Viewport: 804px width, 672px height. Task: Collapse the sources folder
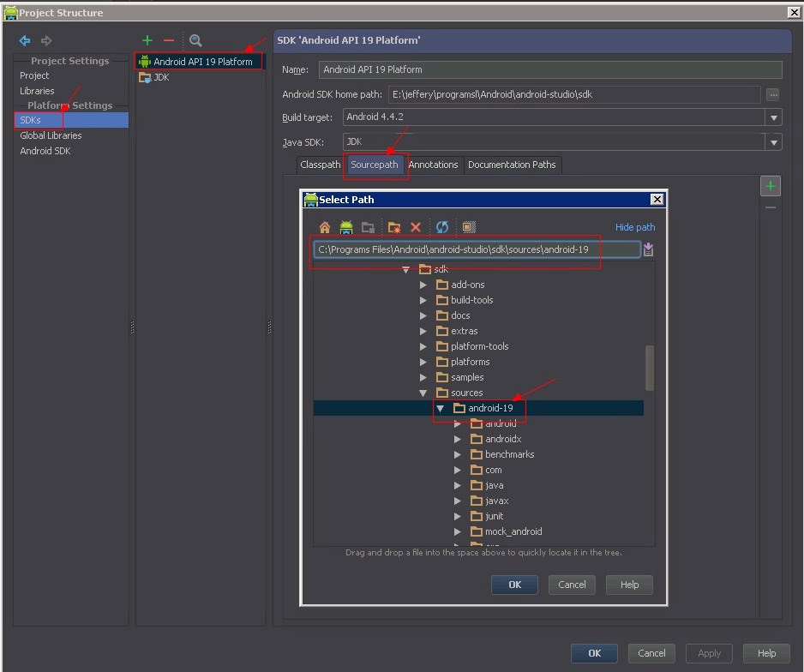[x=423, y=393]
